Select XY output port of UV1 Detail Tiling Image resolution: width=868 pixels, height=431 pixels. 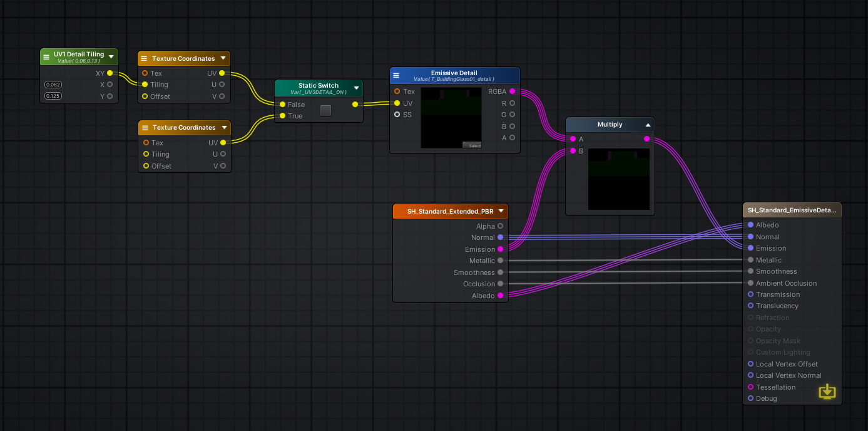pyautogui.click(x=110, y=73)
